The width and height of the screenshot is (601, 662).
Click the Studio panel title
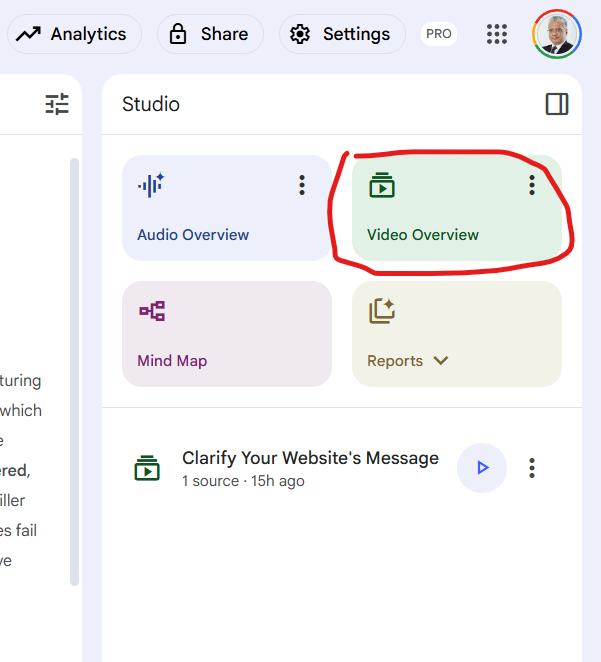pyautogui.click(x=151, y=104)
